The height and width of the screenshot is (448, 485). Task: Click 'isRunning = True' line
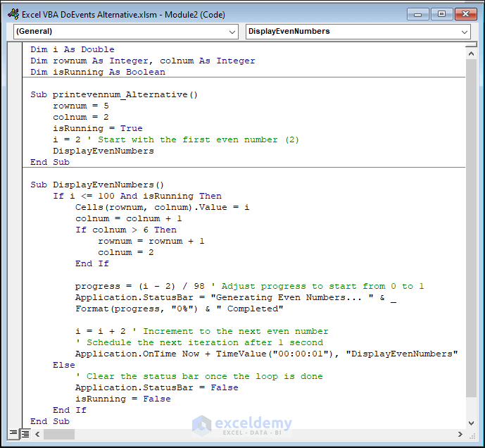coord(98,128)
